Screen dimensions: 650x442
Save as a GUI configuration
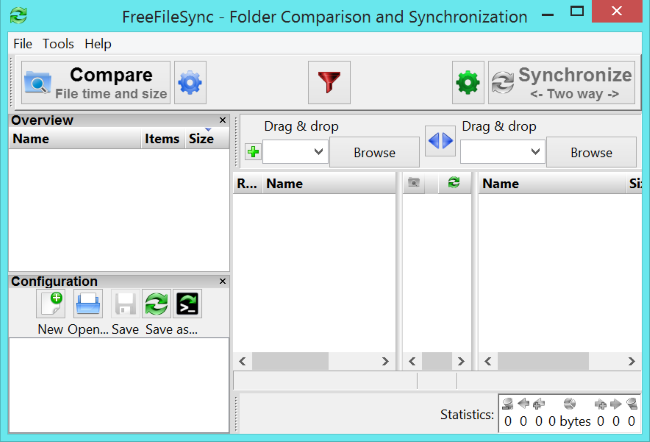click(156, 304)
